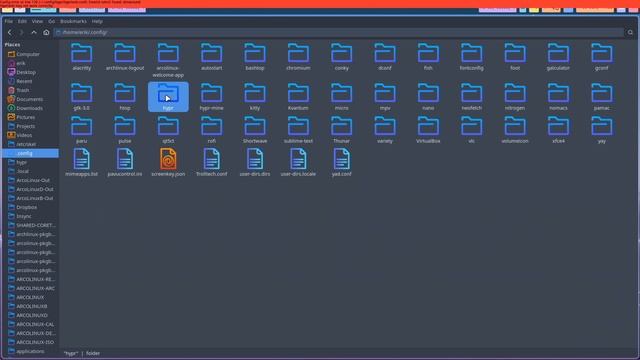The width and height of the screenshot is (640, 360).
Task: Select the autostart folder
Action: point(211,57)
